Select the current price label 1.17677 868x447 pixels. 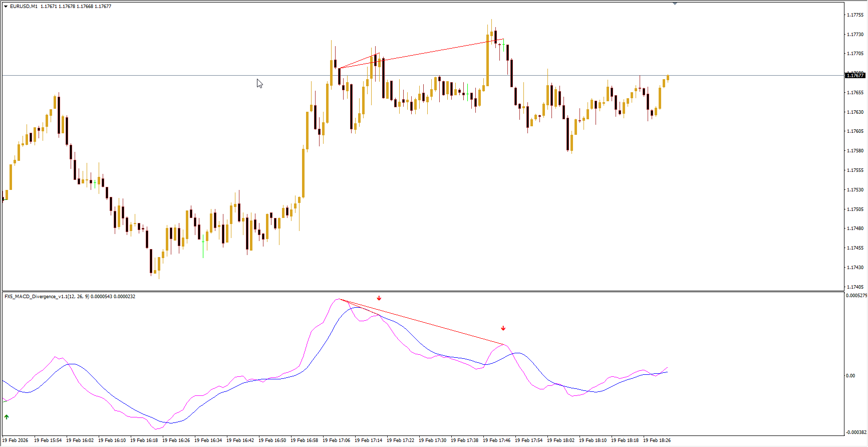[x=855, y=75]
